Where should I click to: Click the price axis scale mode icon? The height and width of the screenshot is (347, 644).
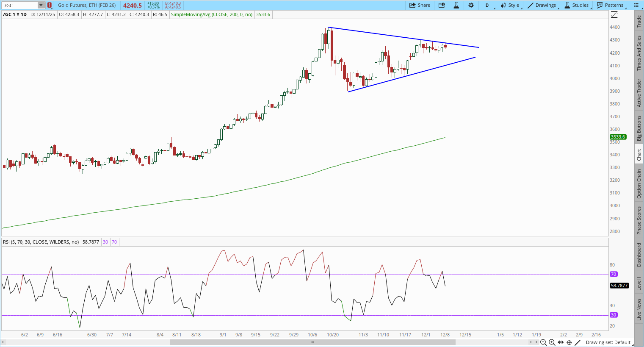pyautogui.click(x=614, y=14)
